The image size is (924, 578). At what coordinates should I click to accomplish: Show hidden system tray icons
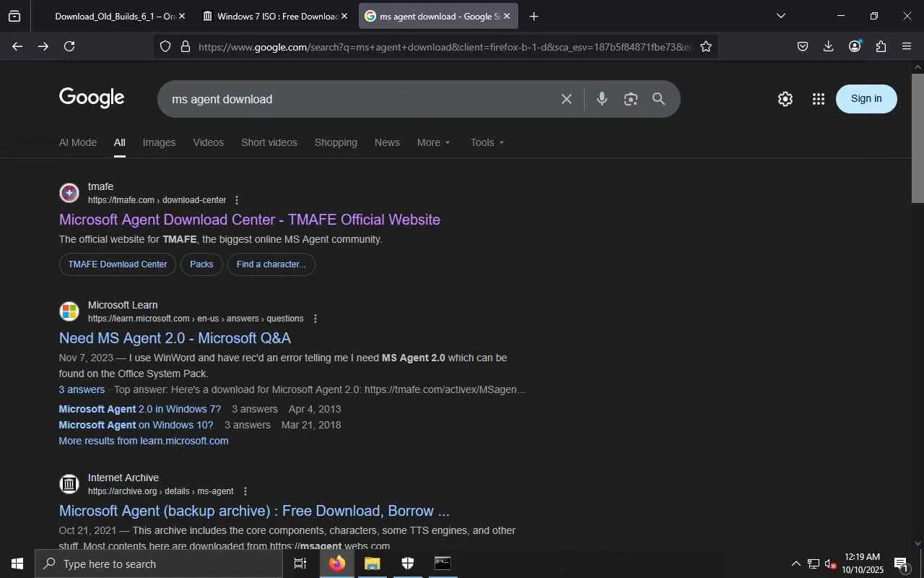point(796,564)
